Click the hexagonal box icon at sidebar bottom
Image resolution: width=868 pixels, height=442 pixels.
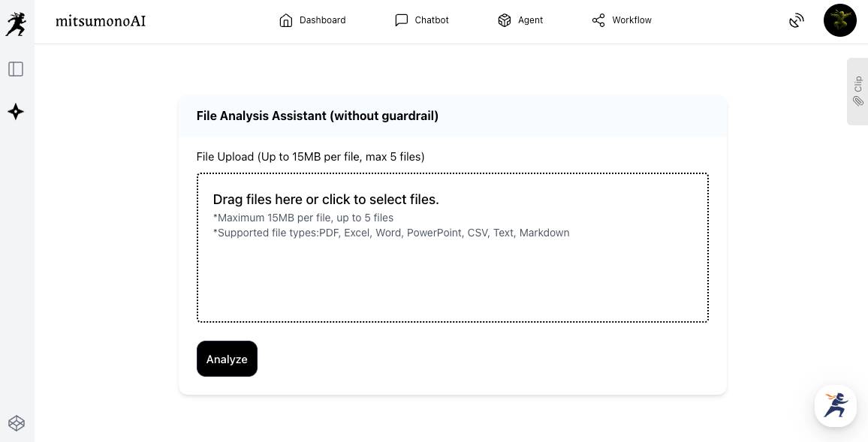tap(17, 423)
